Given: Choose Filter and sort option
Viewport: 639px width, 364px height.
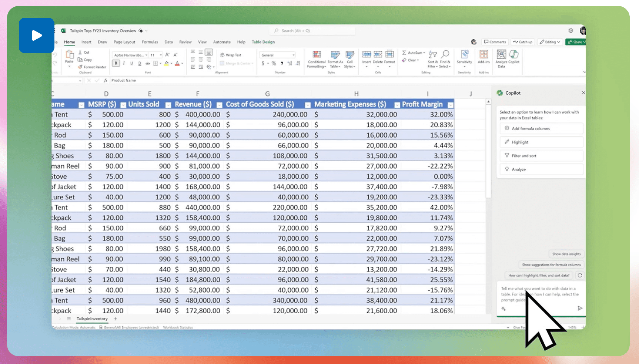Looking at the screenshot, I should [541, 156].
